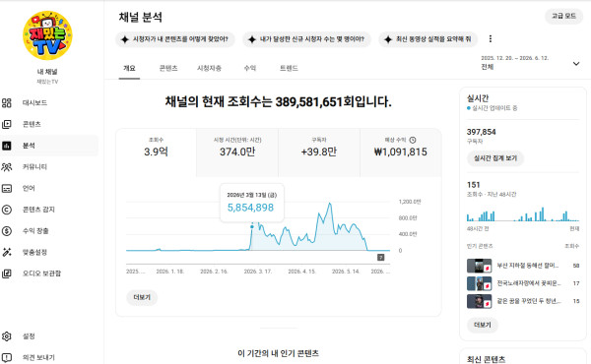Switch to the 트렌드 tab
591x364 pixels.
(289, 68)
